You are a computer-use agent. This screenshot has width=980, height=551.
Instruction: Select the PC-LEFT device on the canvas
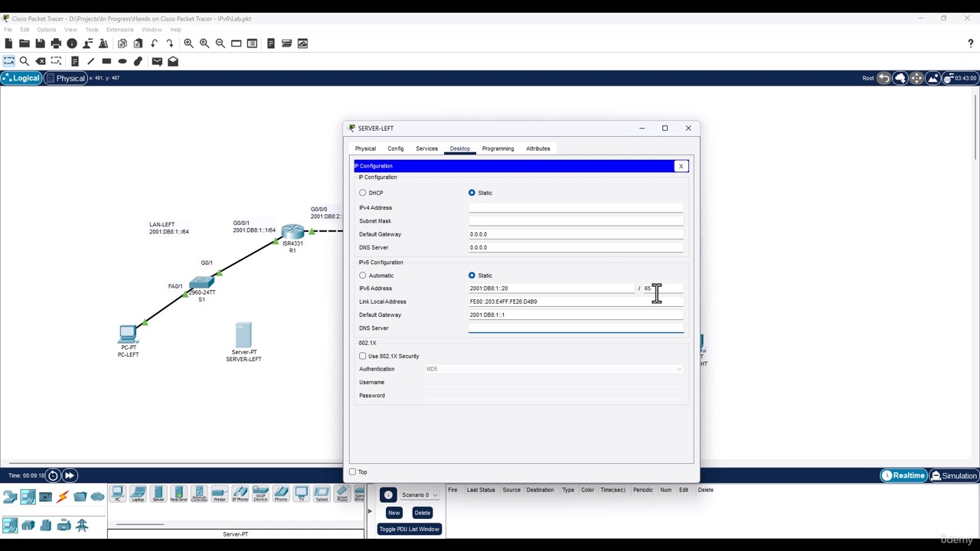click(128, 334)
